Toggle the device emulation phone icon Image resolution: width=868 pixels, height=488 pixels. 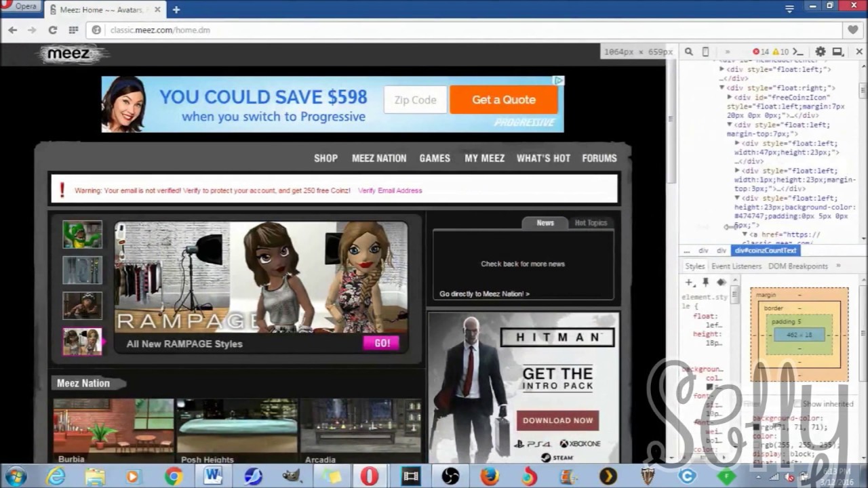coord(705,52)
